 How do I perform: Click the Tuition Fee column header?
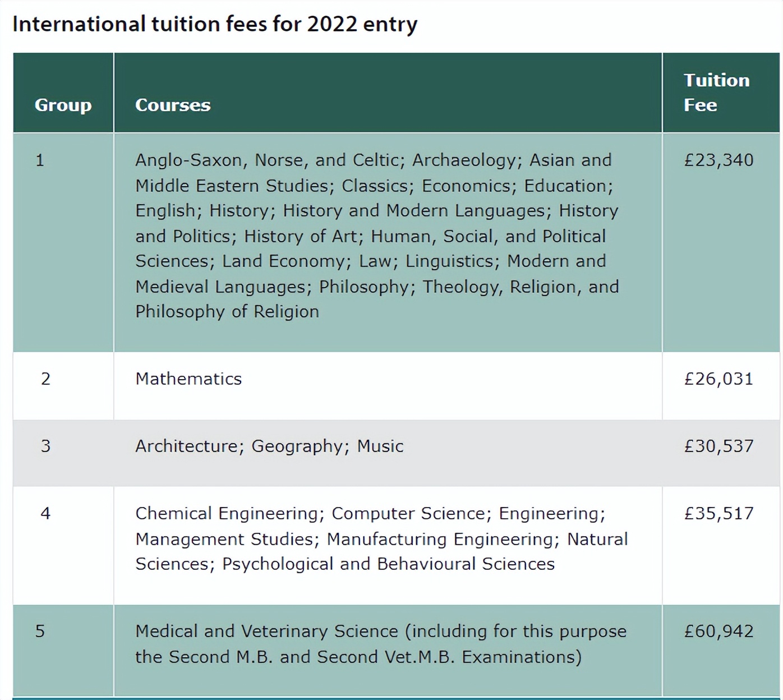(716, 93)
